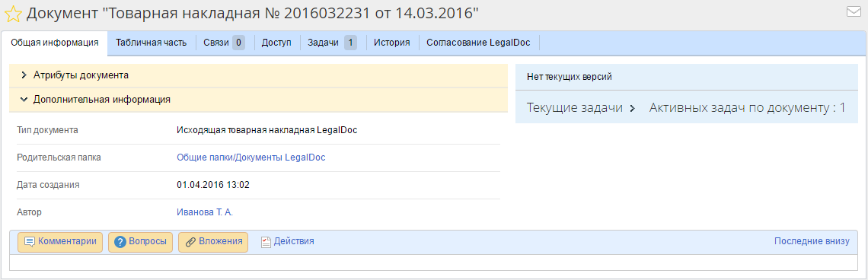Click the Нет текущих версий text

pyautogui.click(x=569, y=77)
